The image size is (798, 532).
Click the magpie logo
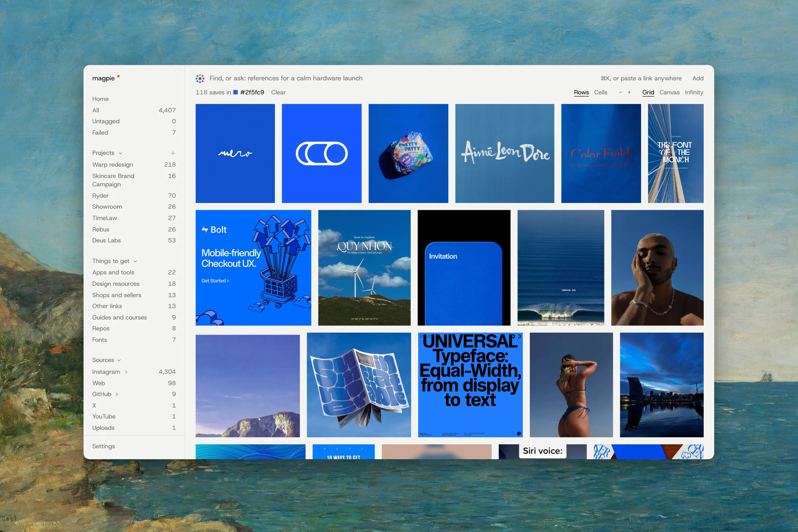(106, 78)
